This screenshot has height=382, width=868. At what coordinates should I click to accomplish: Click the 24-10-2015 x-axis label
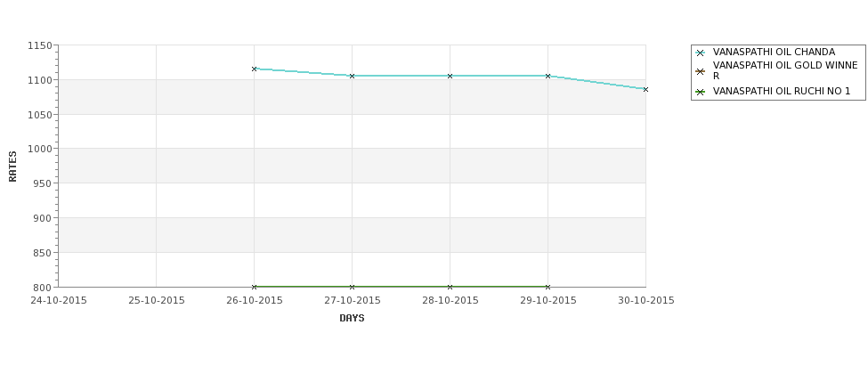(59, 301)
